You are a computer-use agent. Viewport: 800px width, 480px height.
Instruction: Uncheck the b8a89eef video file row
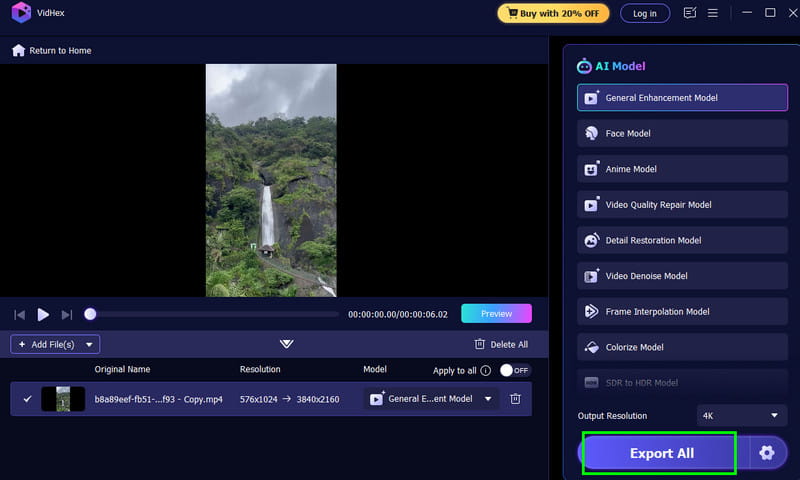point(28,399)
